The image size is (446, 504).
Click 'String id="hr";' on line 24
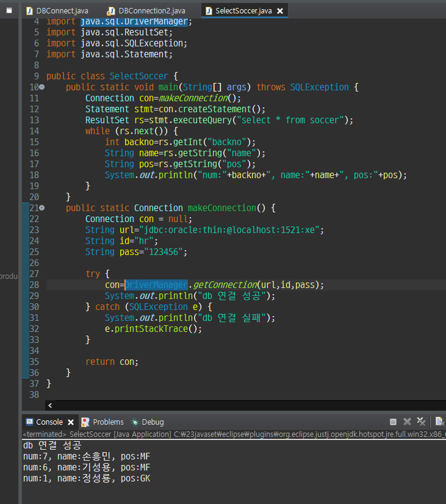pos(121,241)
